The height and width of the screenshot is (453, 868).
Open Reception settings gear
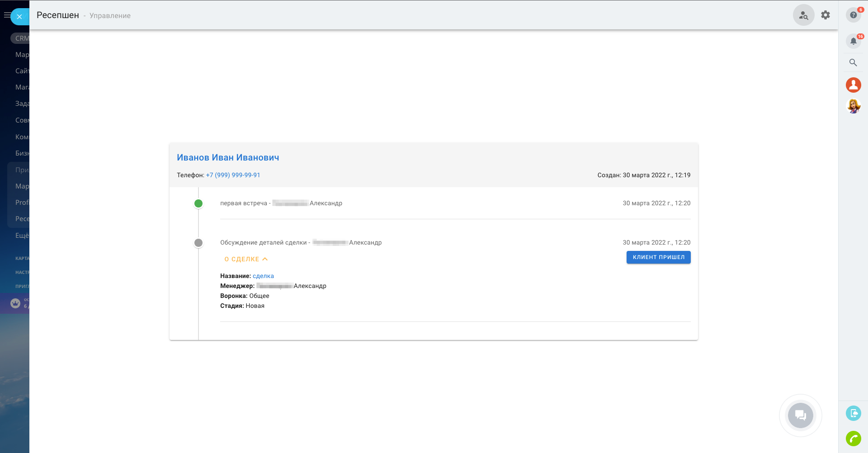tap(826, 15)
